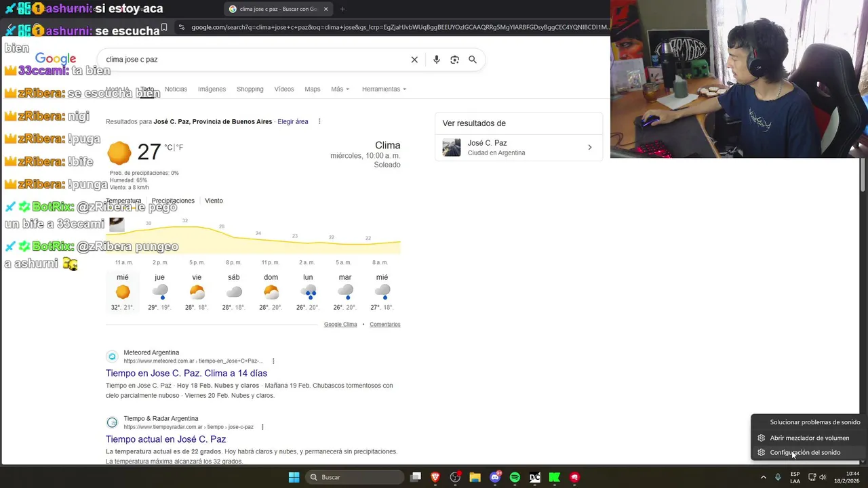Switch to the Imágenes tab
Image resolution: width=868 pixels, height=488 pixels.
(212, 89)
